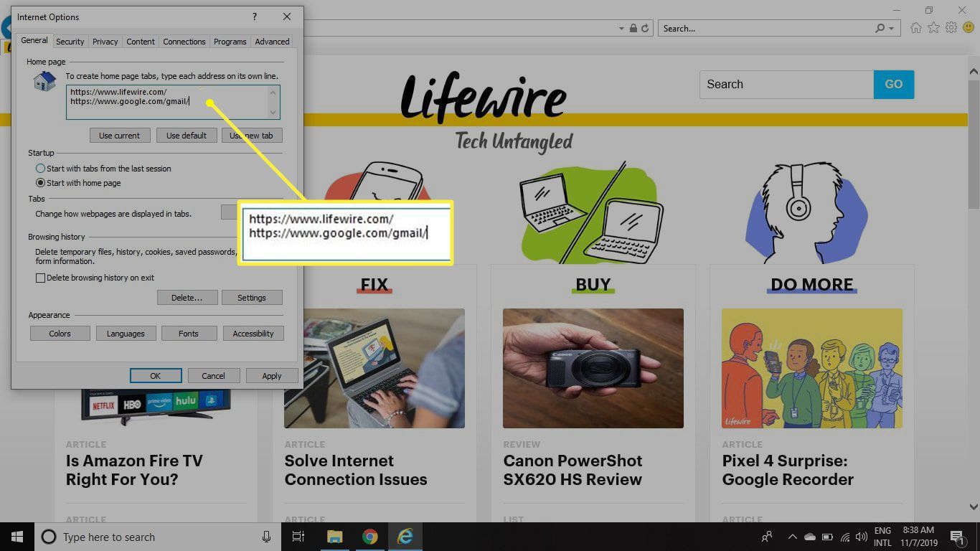Show hidden tray icons chevron

tap(793, 537)
